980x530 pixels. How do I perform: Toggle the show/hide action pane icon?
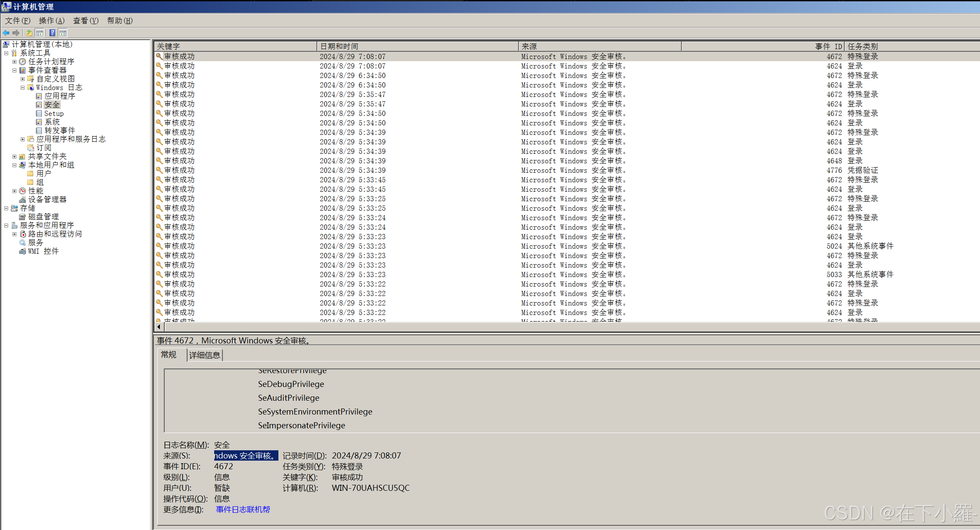63,33
